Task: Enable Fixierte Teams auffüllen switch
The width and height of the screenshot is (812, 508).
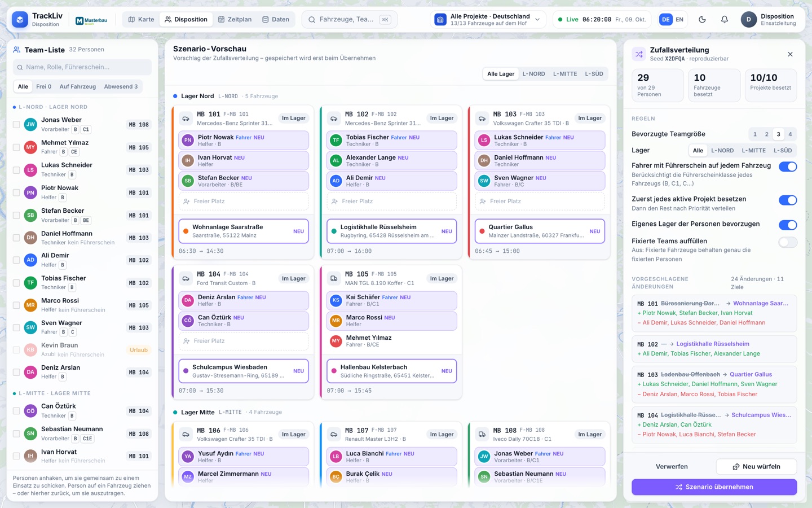Action: (x=788, y=242)
